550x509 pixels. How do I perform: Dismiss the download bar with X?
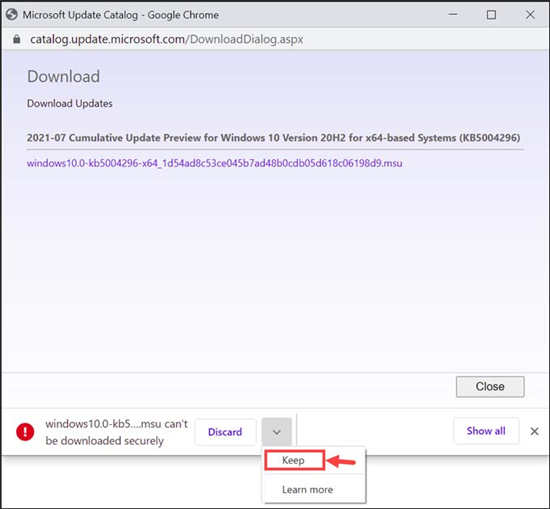(534, 431)
